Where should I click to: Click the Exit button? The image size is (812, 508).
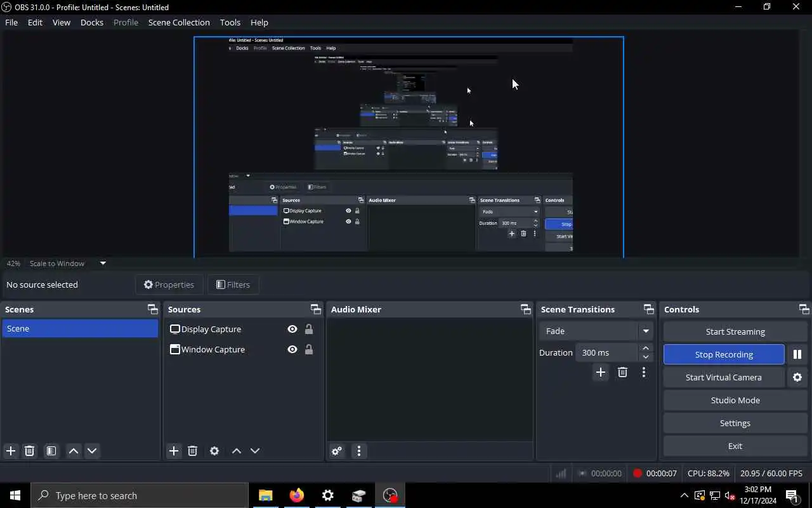point(735,446)
